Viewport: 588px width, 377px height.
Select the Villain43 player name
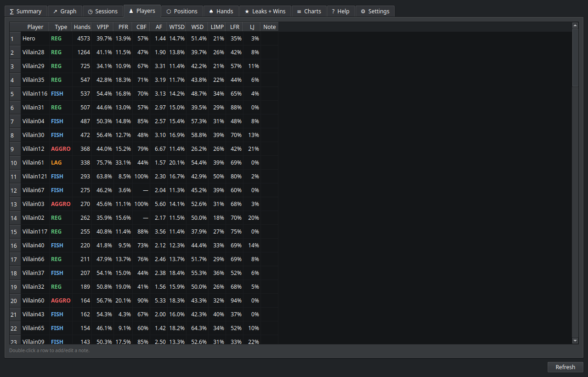pos(33,314)
